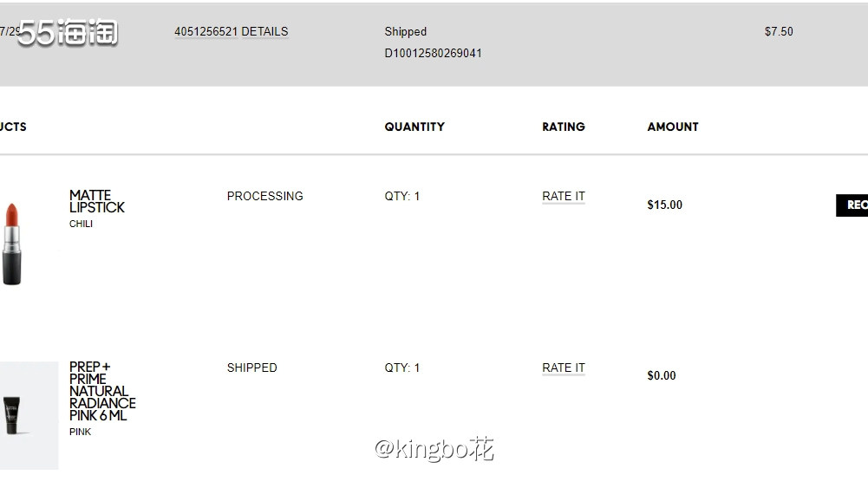Click the $15.00 lipstick amount

pos(665,205)
